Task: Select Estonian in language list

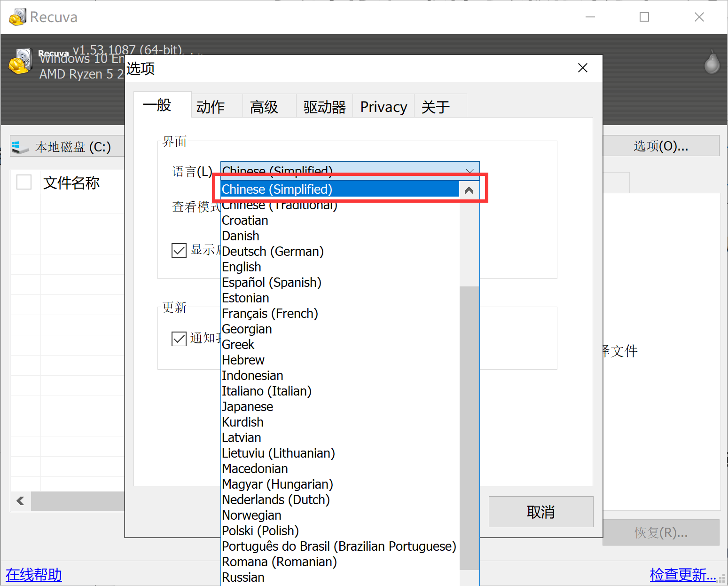Action: [x=340, y=298]
